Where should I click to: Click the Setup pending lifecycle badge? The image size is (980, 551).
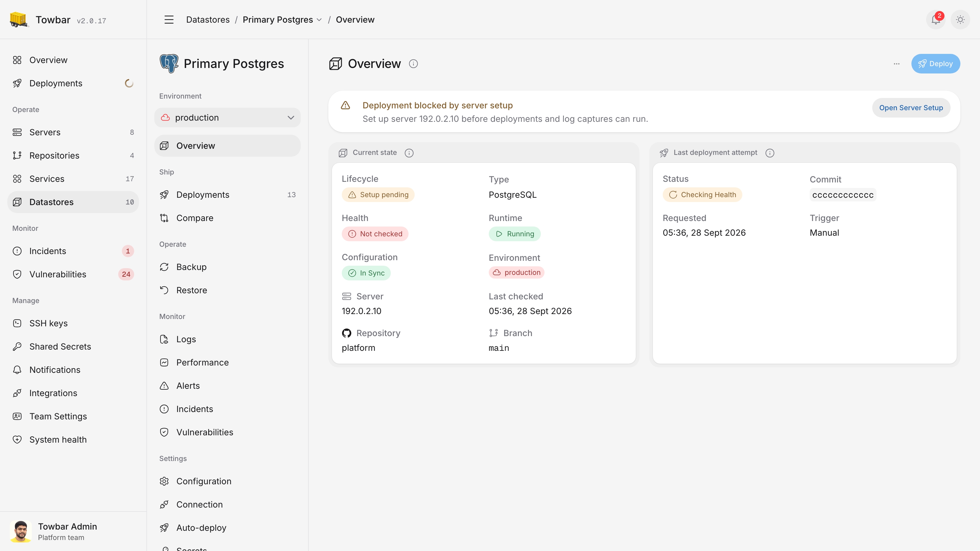pyautogui.click(x=378, y=195)
